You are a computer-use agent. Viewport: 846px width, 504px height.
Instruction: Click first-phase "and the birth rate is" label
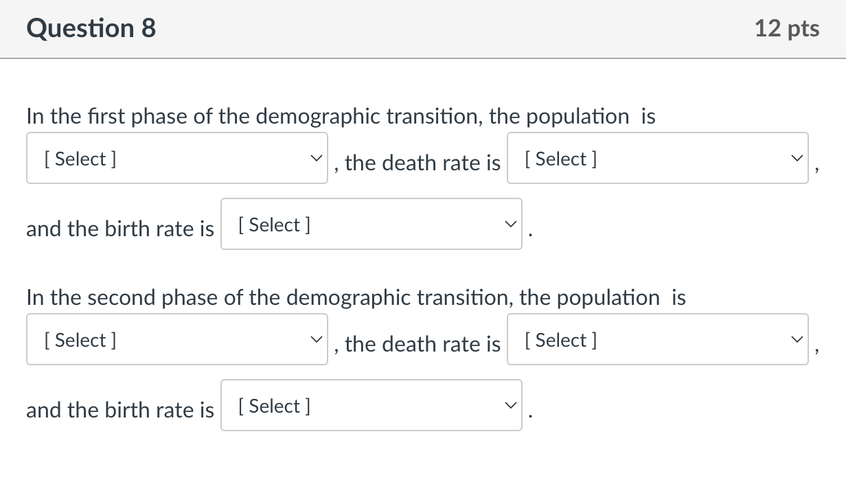pos(120,229)
